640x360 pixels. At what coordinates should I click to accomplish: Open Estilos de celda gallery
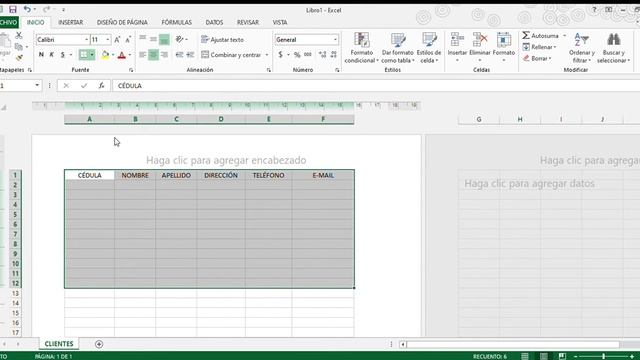429,48
